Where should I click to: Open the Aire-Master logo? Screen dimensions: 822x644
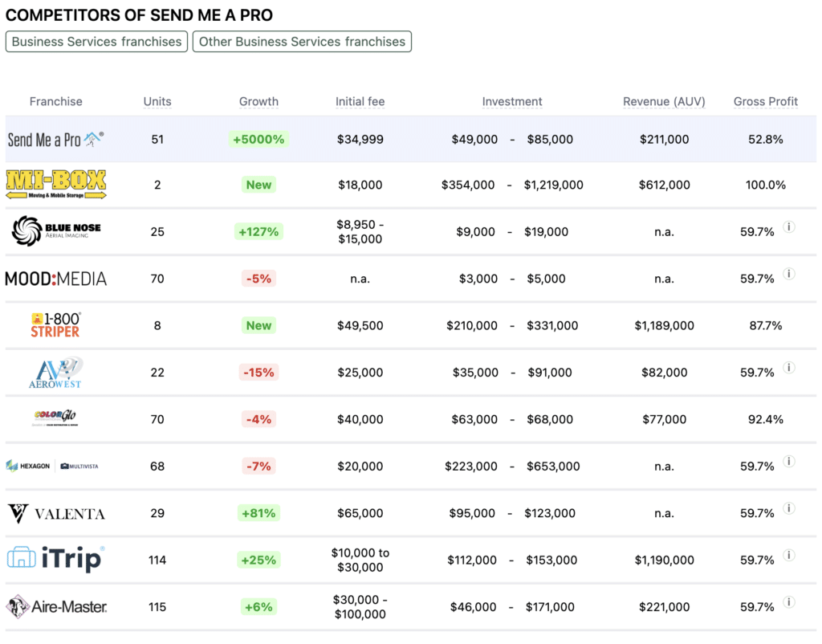(56, 607)
